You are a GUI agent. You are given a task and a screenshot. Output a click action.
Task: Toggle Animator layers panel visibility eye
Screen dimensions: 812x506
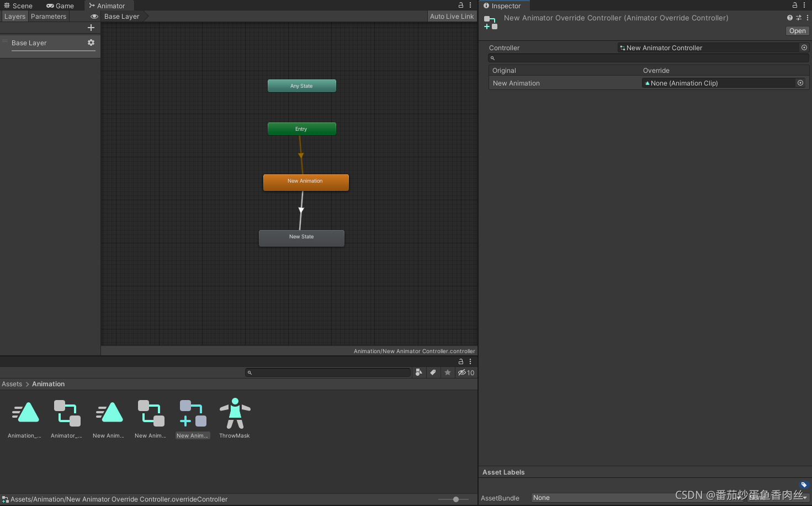(94, 17)
